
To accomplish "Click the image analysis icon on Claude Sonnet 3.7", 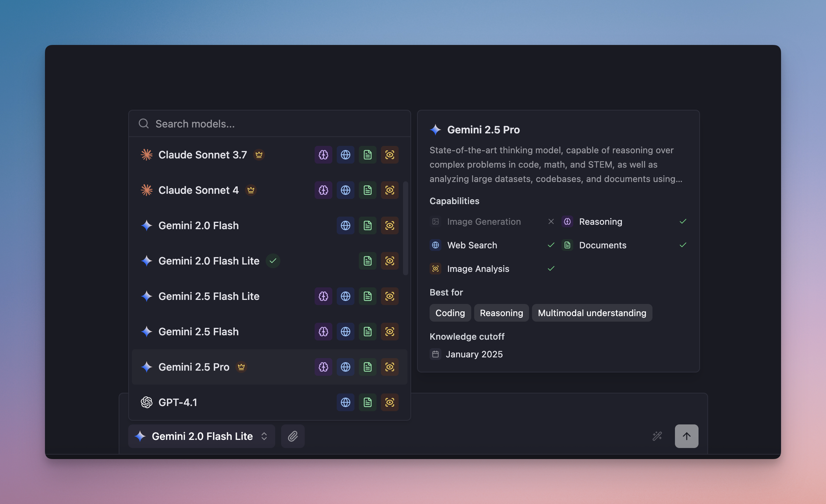I will click(x=390, y=155).
